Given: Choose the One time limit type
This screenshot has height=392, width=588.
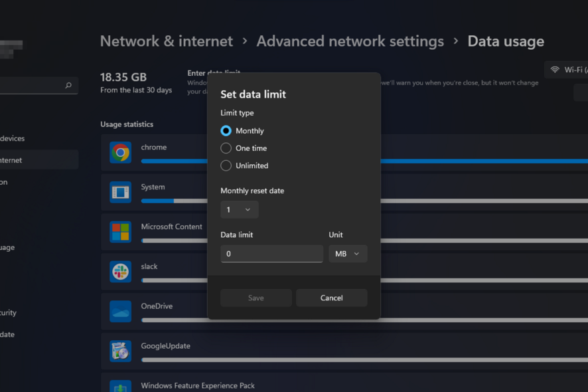Looking at the screenshot, I should (x=226, y=148).
